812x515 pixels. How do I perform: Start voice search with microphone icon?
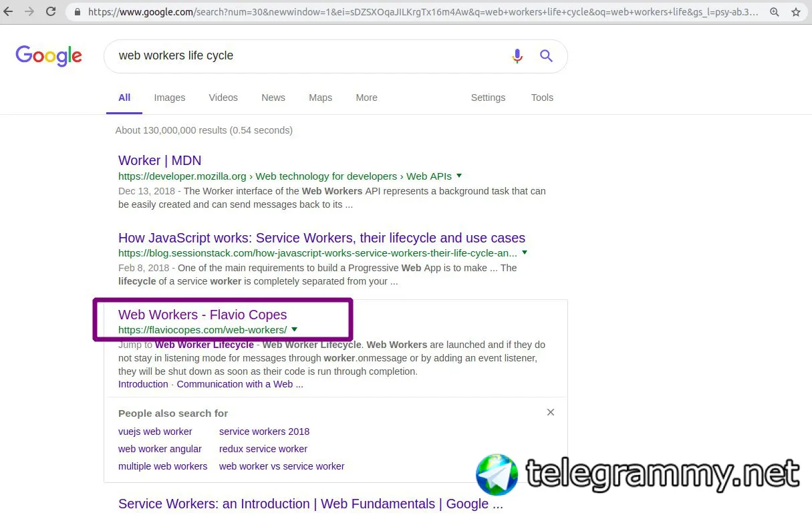pyautogui.click(x=517, y=56)
